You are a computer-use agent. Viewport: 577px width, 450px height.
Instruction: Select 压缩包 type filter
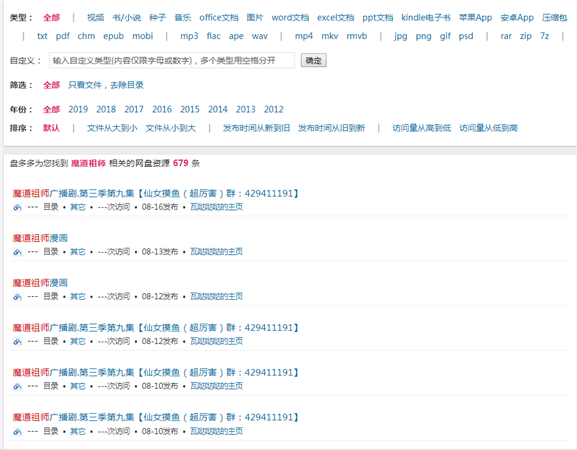[x=555, y=18]
